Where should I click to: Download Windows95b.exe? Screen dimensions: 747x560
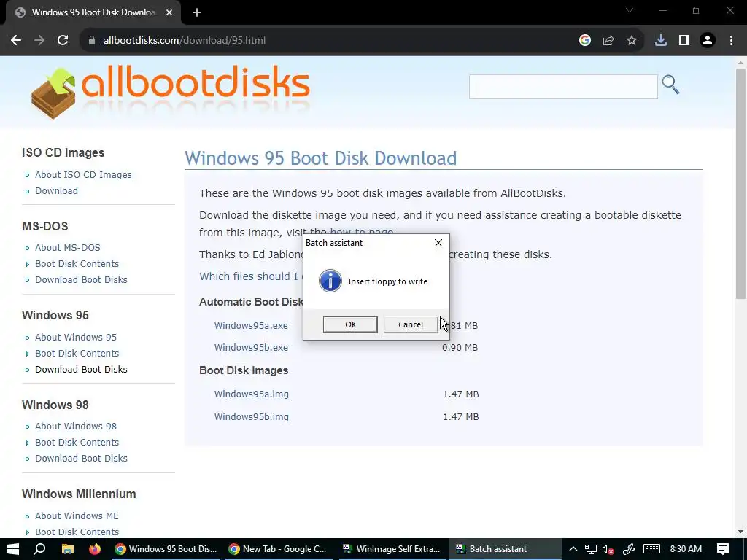pyautogui.click(x=251, y=348)
